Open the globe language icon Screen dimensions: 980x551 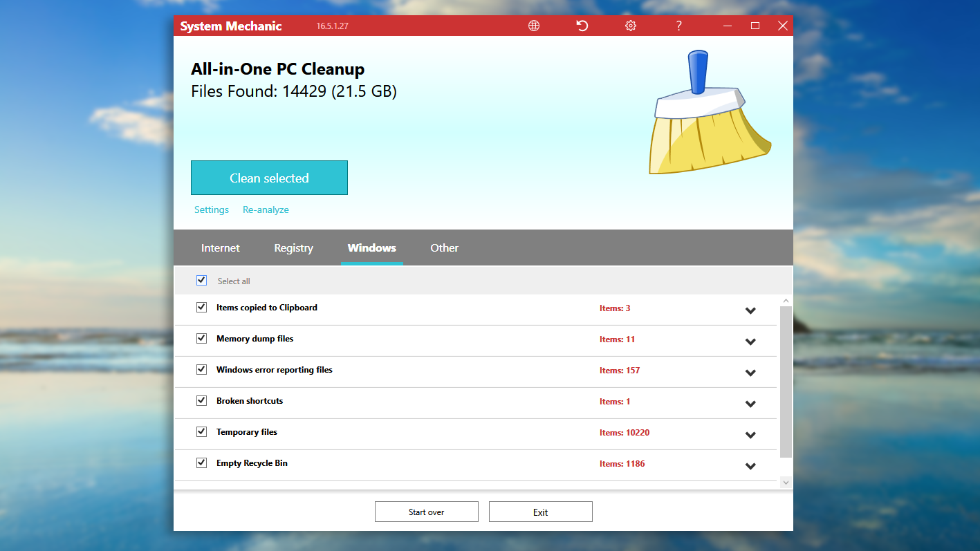(534, 26)
